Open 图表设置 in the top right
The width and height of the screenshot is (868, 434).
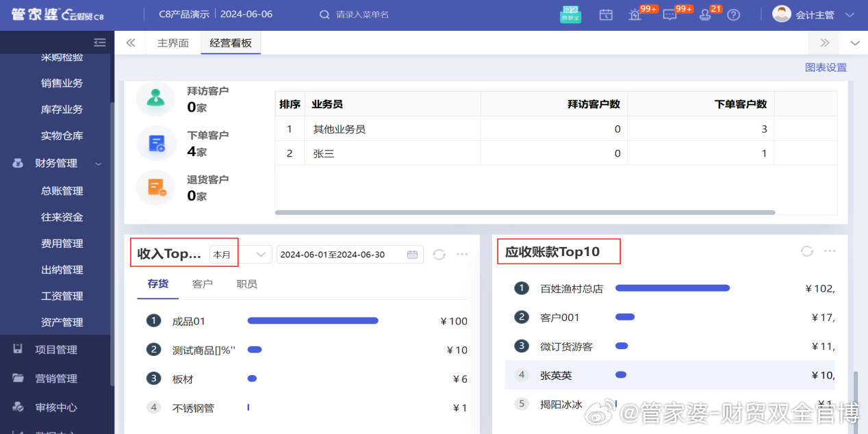[826, 66]
